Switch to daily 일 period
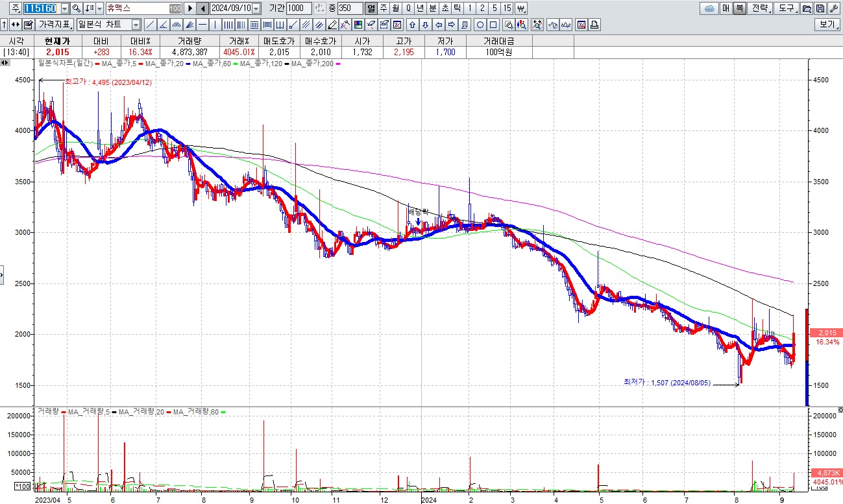Image resolution: width=843 pixels, height=504 pixels. 371,8
